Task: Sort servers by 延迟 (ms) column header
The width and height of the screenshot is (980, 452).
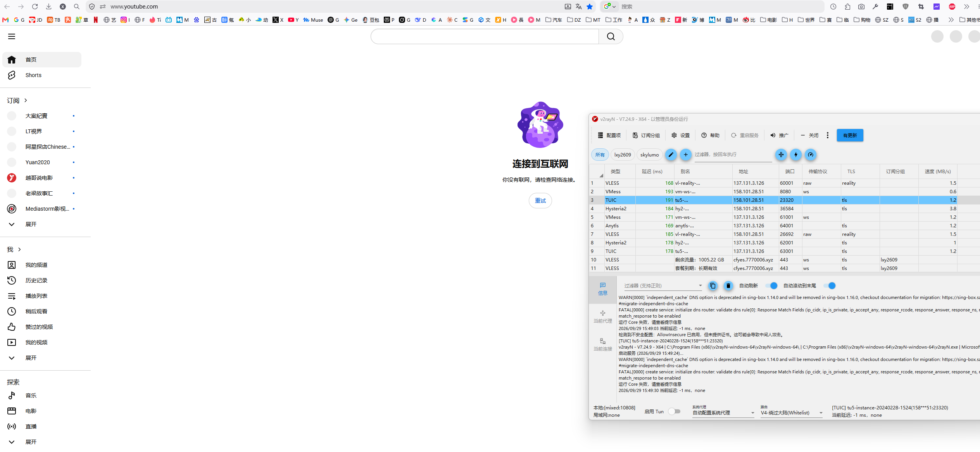Action: (x=655, y=172)
